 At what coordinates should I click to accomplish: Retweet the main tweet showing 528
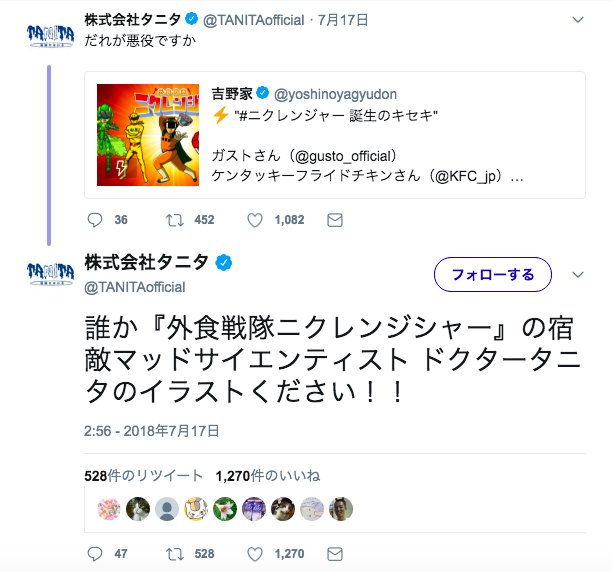coord(174,554)
